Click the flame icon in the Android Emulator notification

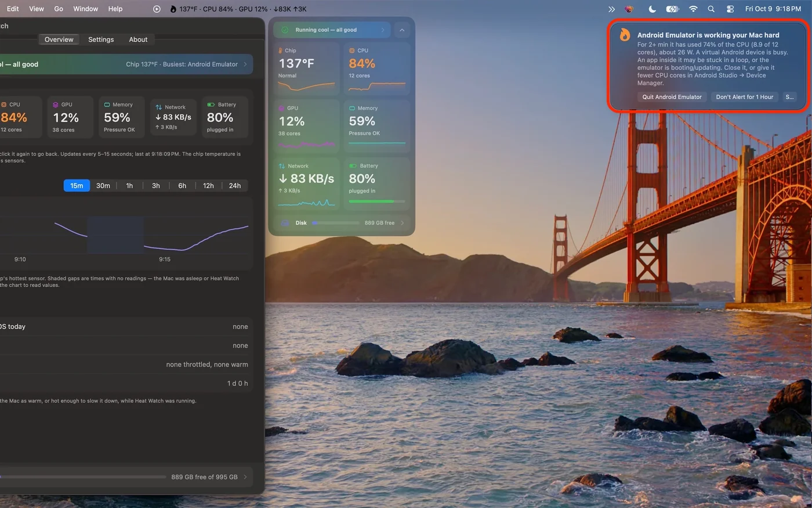click(625, 35)
